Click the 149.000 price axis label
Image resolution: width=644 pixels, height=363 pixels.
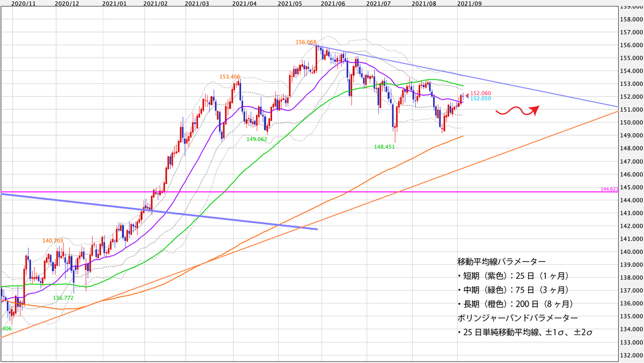coord(631,135)
